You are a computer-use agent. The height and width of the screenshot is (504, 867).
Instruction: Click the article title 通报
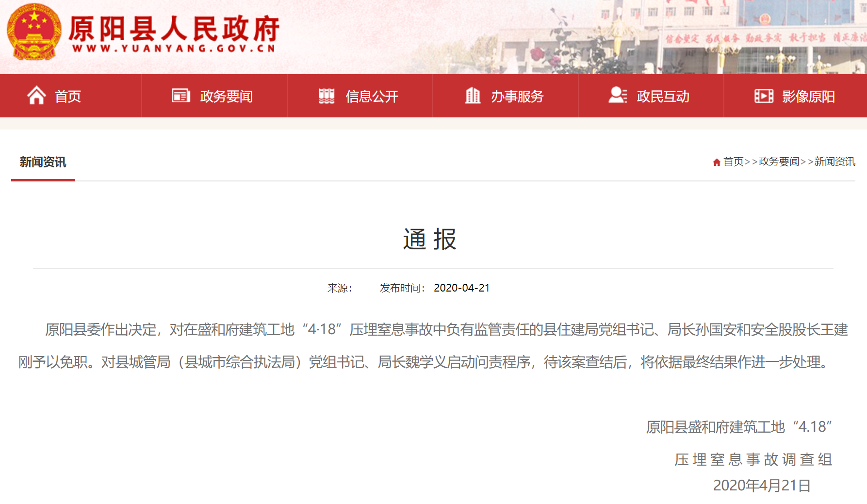pos(430,239)
